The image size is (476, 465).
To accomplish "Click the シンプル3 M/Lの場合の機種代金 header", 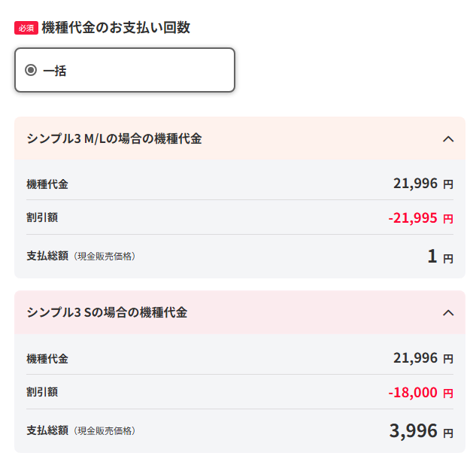I will pos(240,138).
